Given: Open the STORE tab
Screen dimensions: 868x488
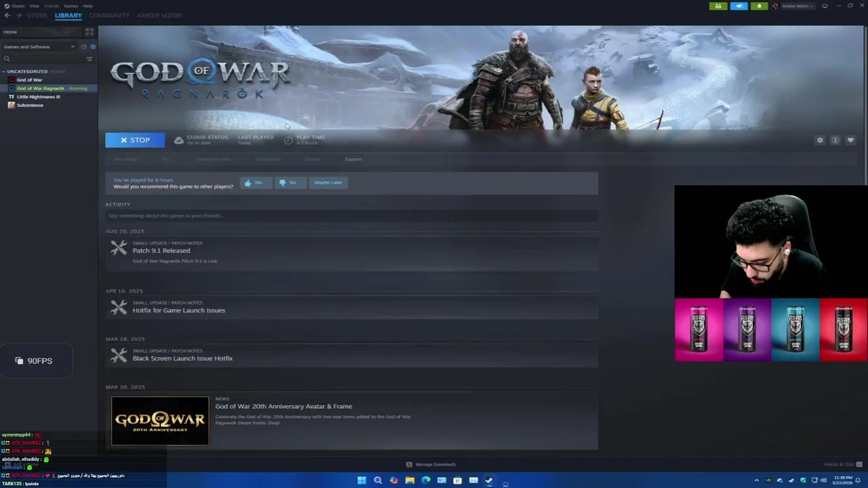Looking at the screenshot, I should 37,15.
